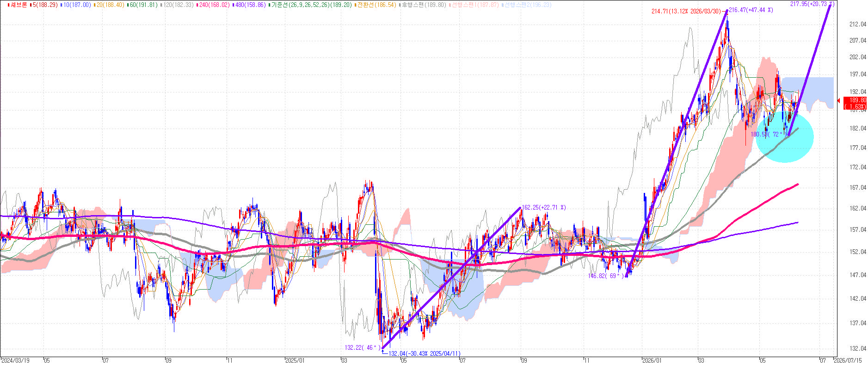Click the 172.04 price axis label
Image resolution: width=868 pixels, height=365 pixels.
click(858, 167)
